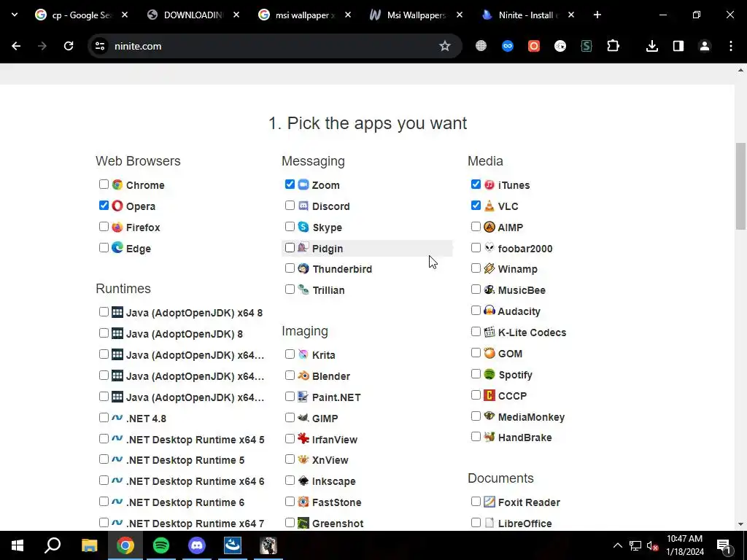Image resolution: width=747 pixels, height=560 pixels.
Task: Open Windows taskbar search
Action: tap(53, 545)
